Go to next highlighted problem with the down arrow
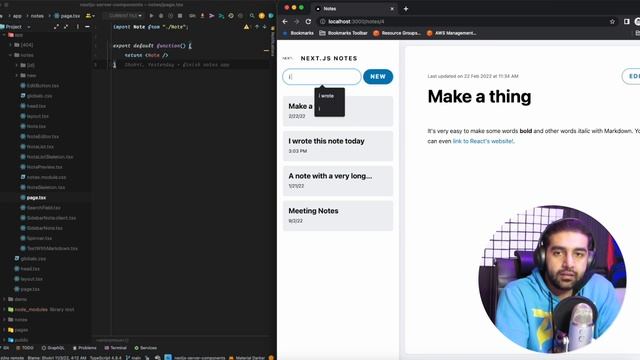 (264, 27)
